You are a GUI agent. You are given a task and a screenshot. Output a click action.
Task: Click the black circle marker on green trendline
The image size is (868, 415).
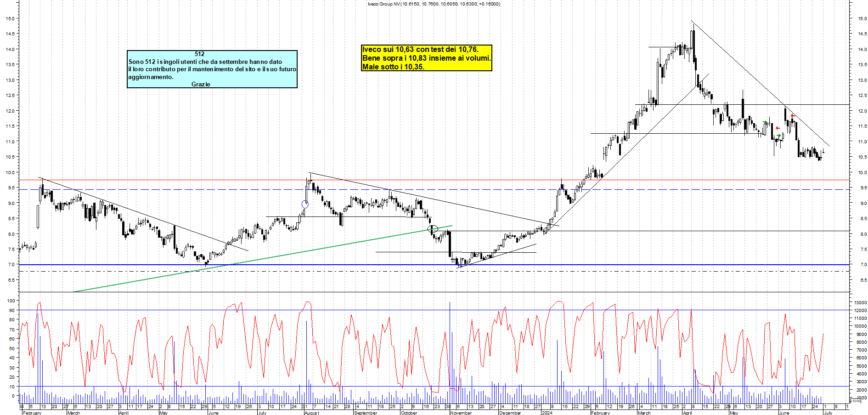(x=433, y=228)
